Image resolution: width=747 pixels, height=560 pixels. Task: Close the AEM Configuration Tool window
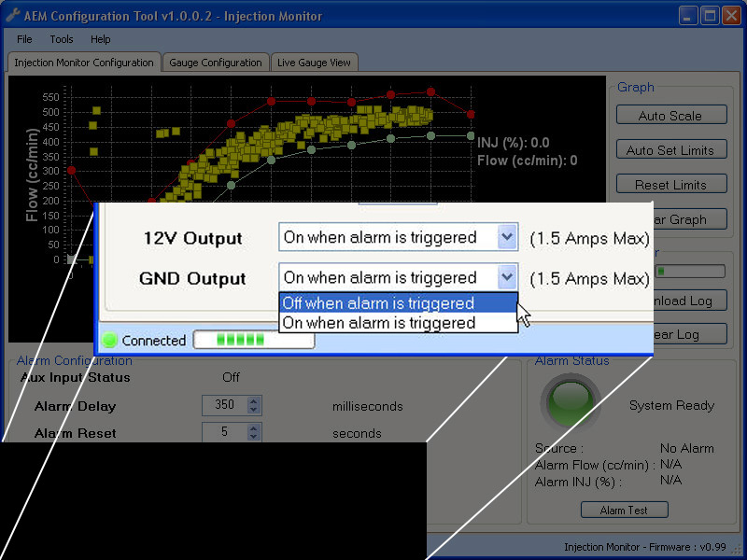coord(731,16)
